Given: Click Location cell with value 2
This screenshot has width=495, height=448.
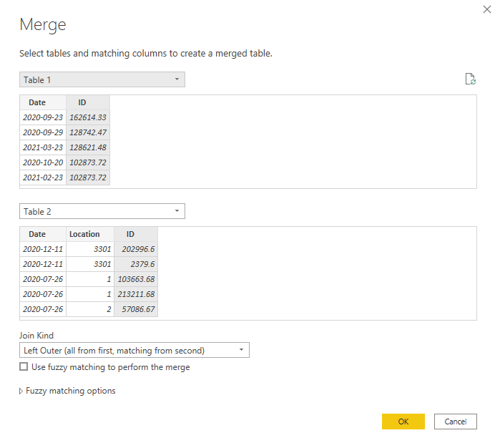Looking at the screenshot, I should coord(90,309).
